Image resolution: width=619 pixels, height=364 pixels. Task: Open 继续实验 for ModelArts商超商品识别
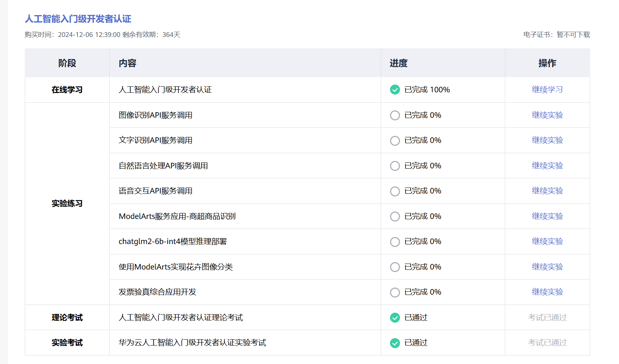[547, 216]
